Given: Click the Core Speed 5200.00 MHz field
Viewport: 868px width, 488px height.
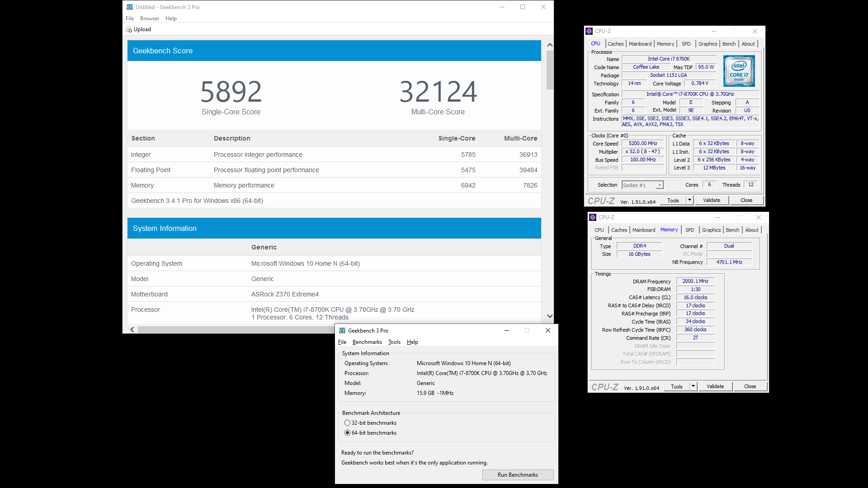Looking at the screenshot, I should 643,143.
